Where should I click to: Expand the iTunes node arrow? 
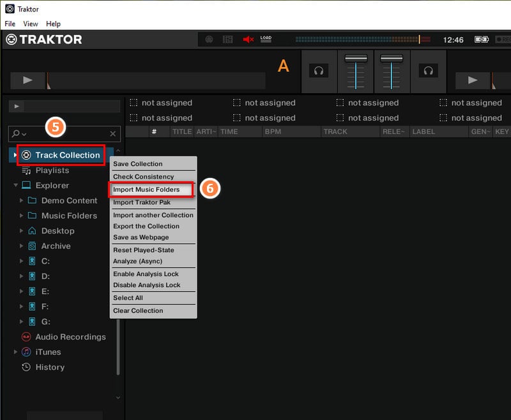coord(15,352)
